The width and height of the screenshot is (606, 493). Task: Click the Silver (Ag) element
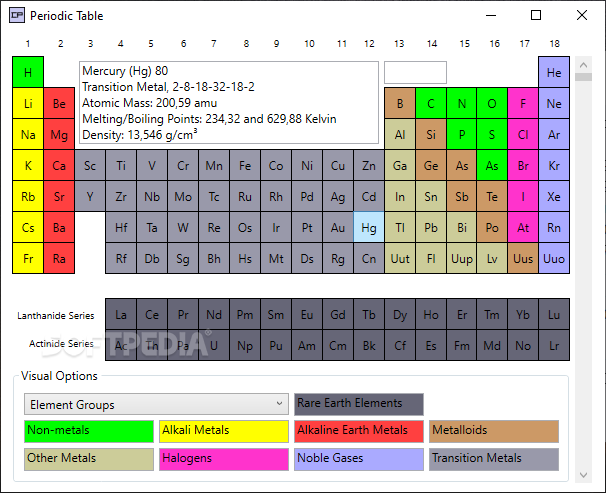[338, 196]
